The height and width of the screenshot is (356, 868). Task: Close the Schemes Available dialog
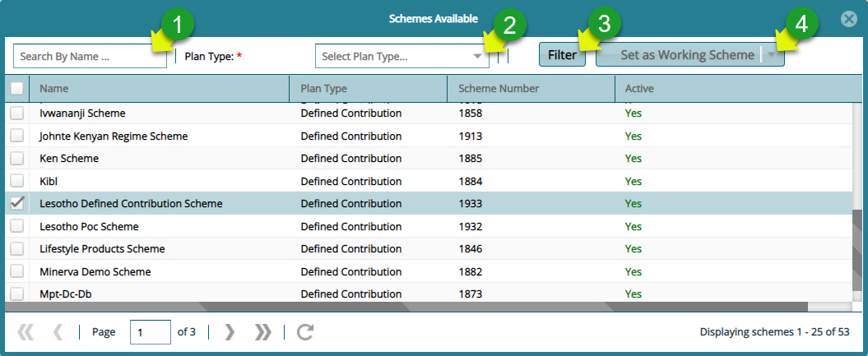point(848,19)
